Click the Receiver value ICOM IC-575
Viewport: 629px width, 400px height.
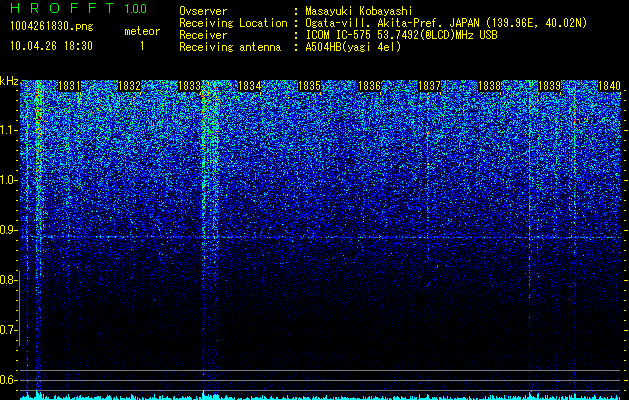pyautogui.click(x=401, y=35)
